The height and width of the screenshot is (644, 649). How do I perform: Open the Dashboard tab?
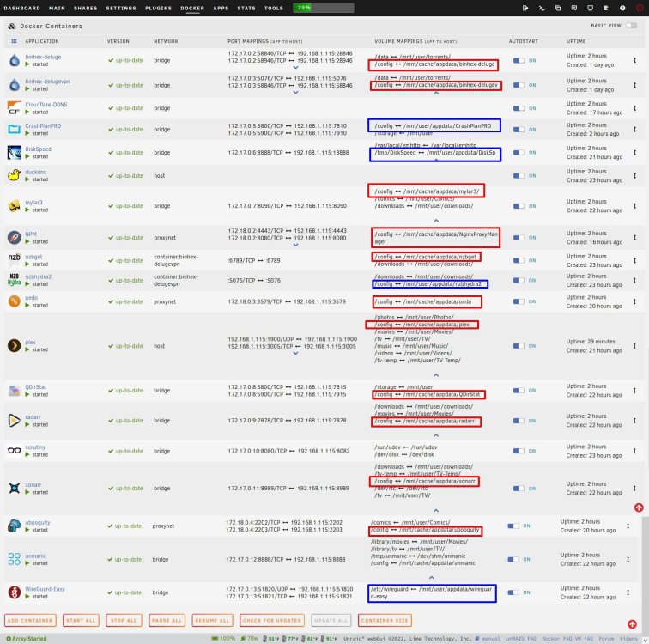coord(22,8)
